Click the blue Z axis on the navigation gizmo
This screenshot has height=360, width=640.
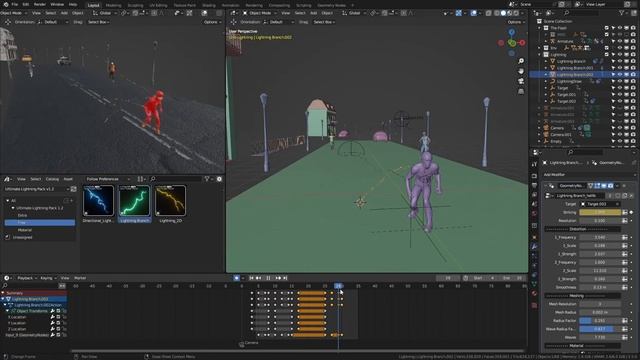512,32
